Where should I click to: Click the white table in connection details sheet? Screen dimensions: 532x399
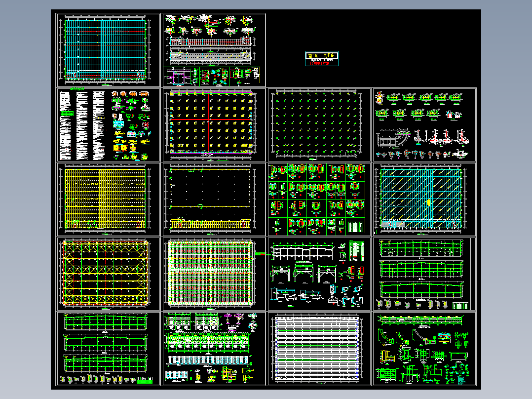(x=356, y=227)
